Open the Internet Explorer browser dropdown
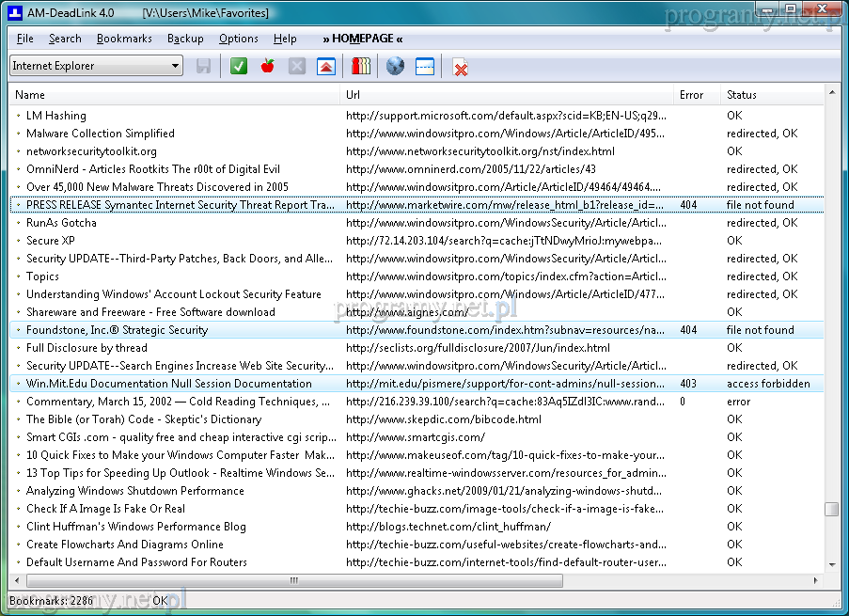 pos(96,66)
